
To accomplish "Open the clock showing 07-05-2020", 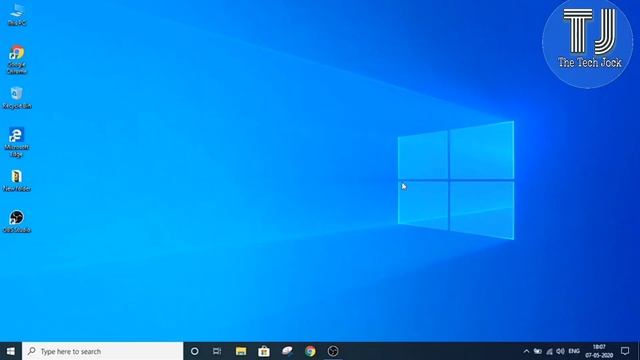I will [x=599, y=351].
